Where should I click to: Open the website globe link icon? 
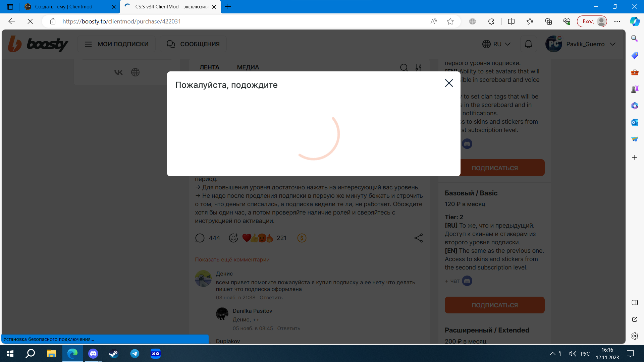[135, 72]
